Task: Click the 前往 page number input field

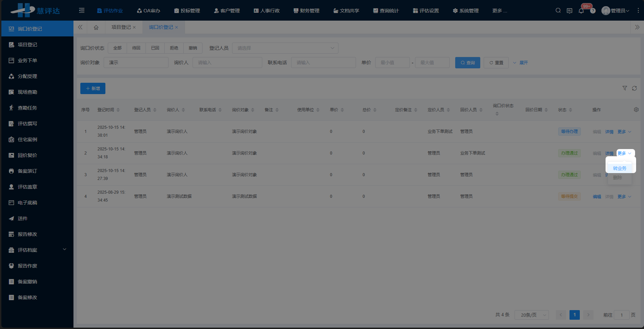Action: [622, 315]
